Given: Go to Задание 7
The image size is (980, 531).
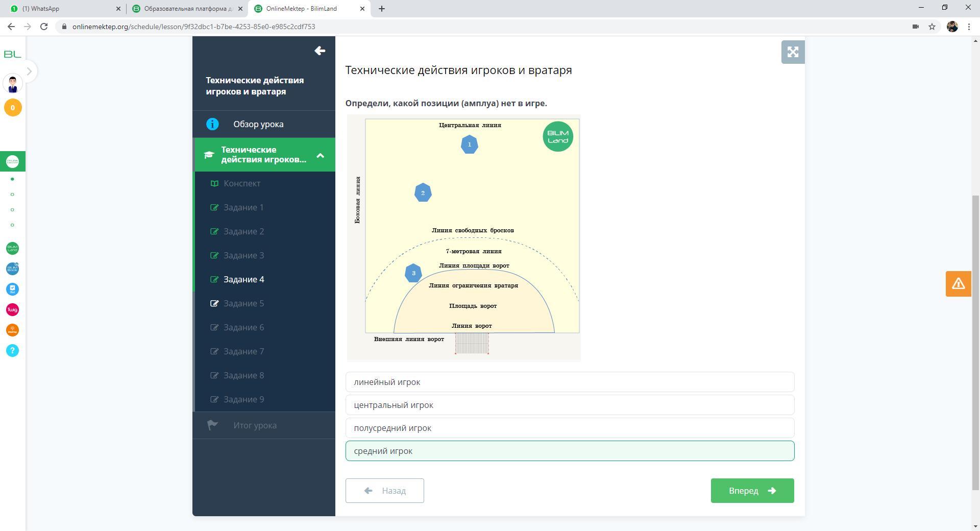Looking at the screenshot, I should pos(243,351).
